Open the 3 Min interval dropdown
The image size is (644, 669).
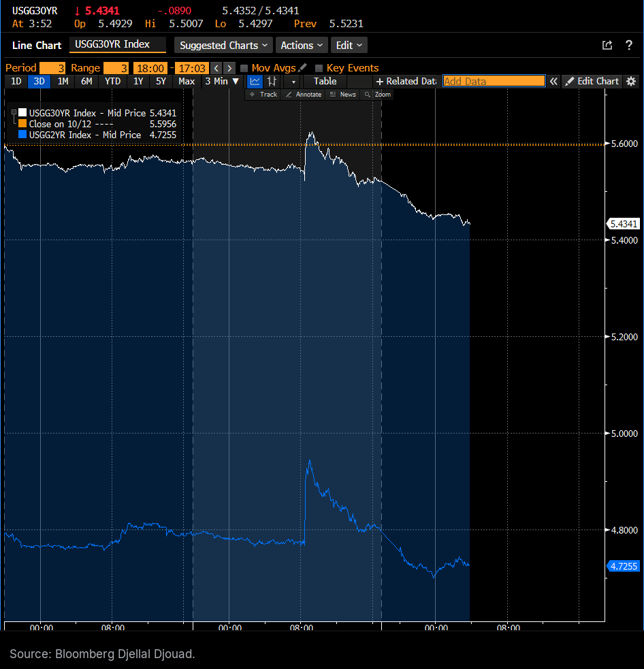(x=221, y=81)
